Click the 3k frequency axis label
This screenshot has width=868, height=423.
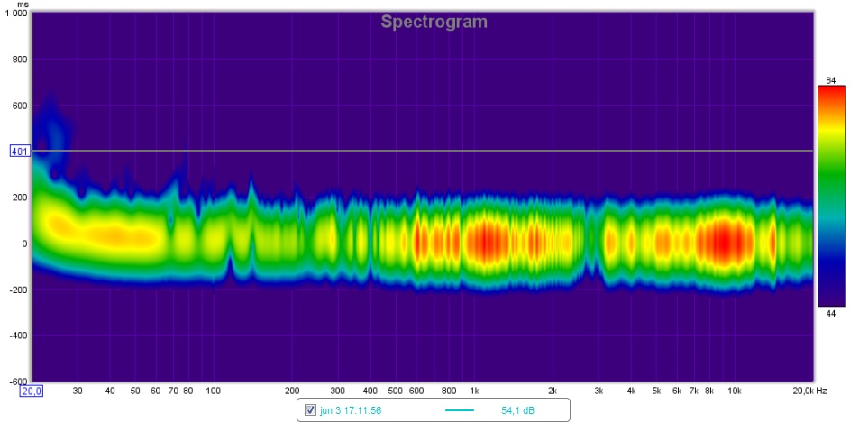(599, 391)
